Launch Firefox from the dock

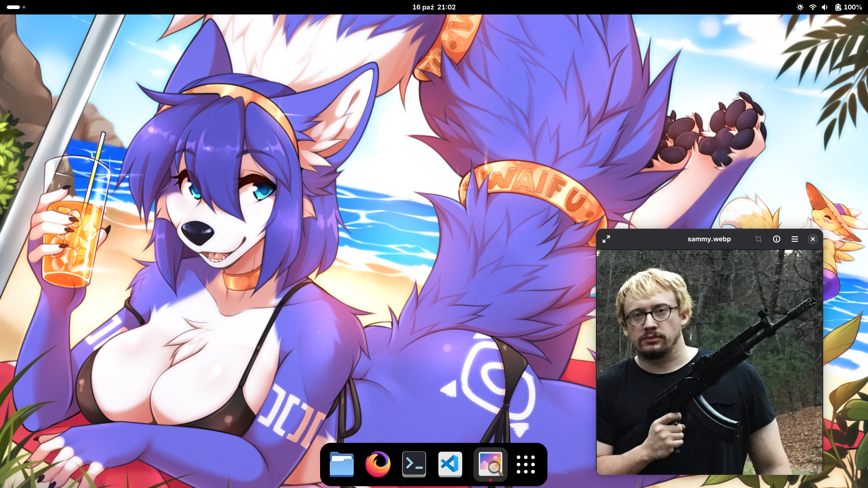tap(378, 464)
